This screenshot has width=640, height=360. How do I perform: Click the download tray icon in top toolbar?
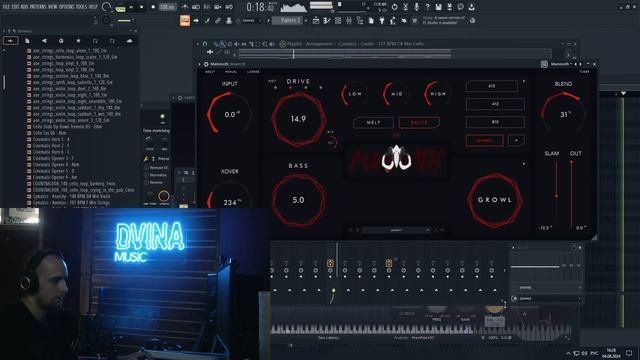(471, 7)
